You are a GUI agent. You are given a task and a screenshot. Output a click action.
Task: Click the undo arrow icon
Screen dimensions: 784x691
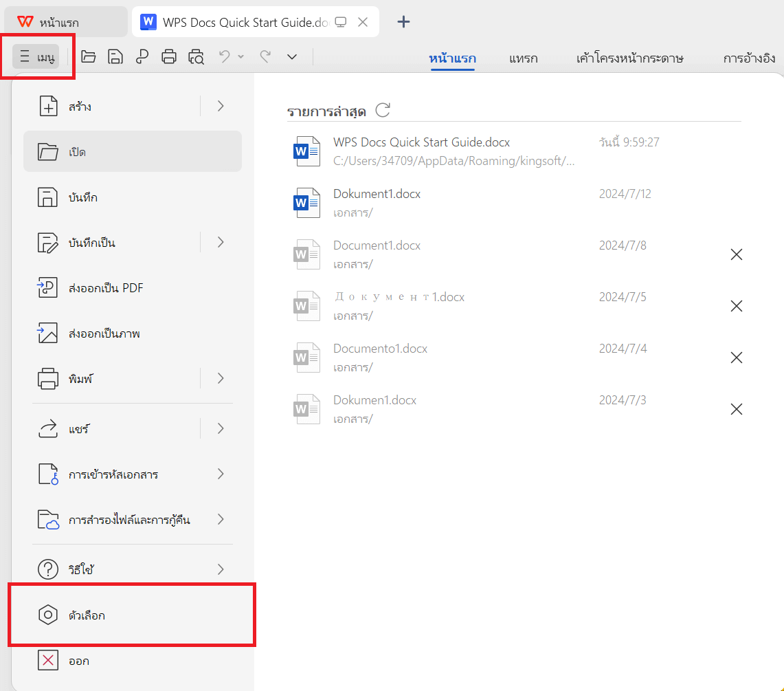[x=225, y=56]
